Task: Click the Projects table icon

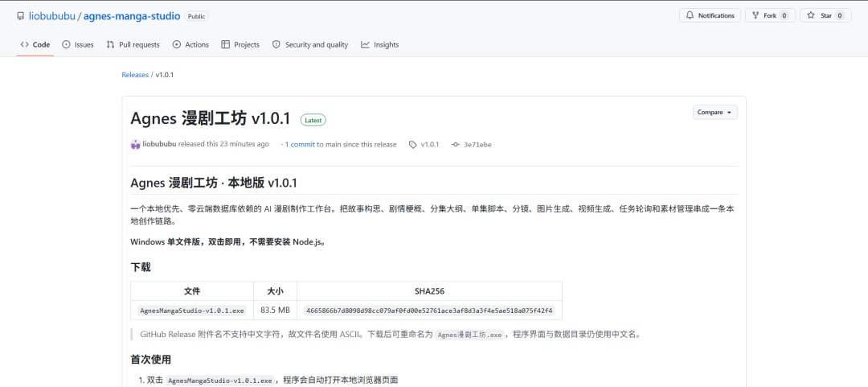Action: coord(225,44)
